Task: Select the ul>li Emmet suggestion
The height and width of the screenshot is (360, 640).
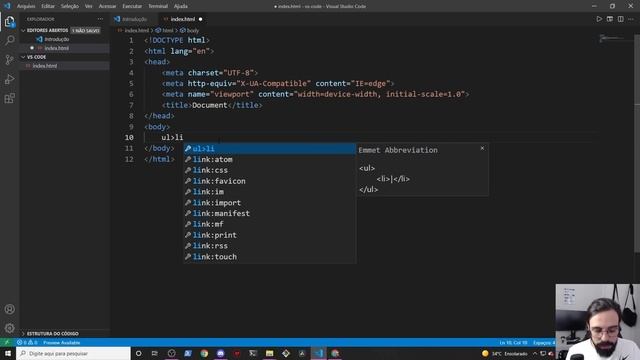Action: [x=269, y=149]
